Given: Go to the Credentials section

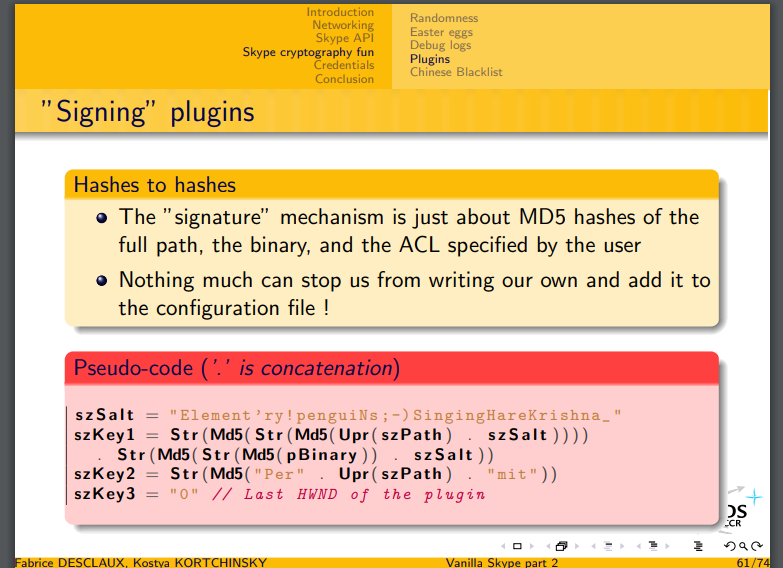Looking at the screenshot, I should click(344, 65).
